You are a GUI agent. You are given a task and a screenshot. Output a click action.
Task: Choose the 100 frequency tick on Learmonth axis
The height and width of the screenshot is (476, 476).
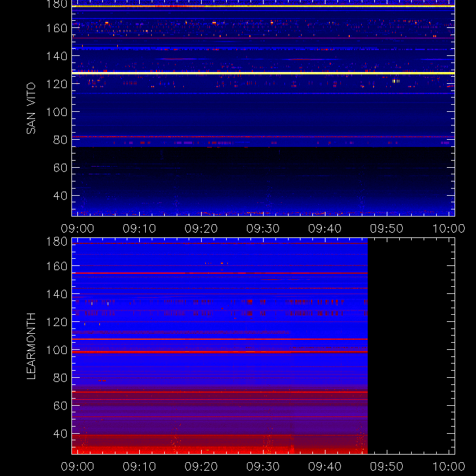coord(57,350)
